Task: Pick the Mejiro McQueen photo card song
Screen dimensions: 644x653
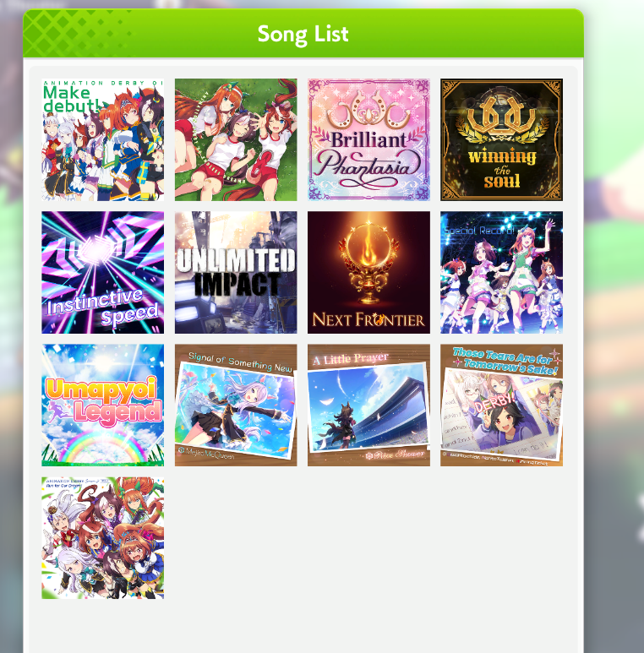Action: click(236, 405)
